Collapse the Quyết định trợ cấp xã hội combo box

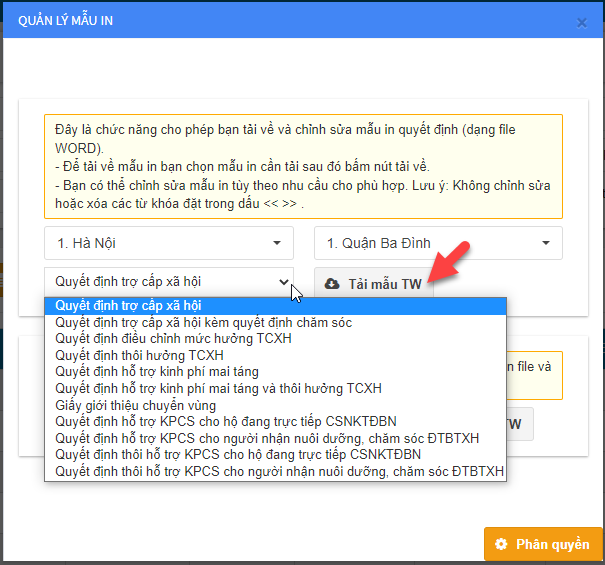point(168,282)
